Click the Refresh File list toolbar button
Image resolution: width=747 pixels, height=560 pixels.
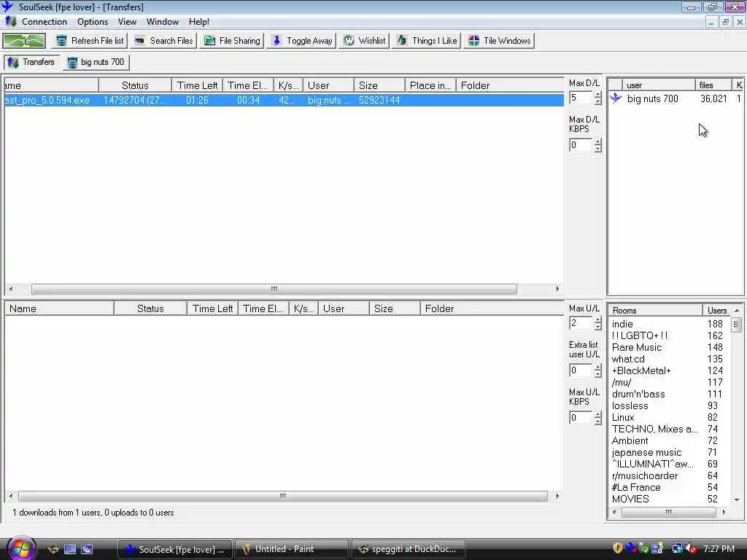[90, 41]
